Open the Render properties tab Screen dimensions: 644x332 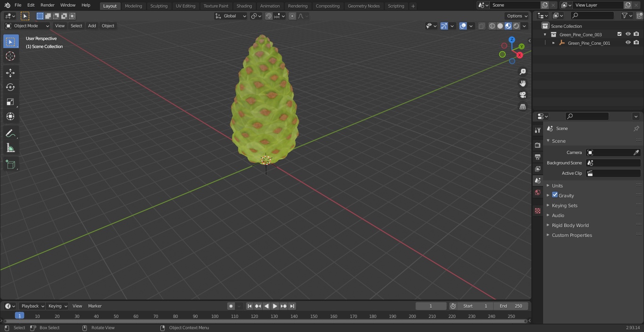537,145
